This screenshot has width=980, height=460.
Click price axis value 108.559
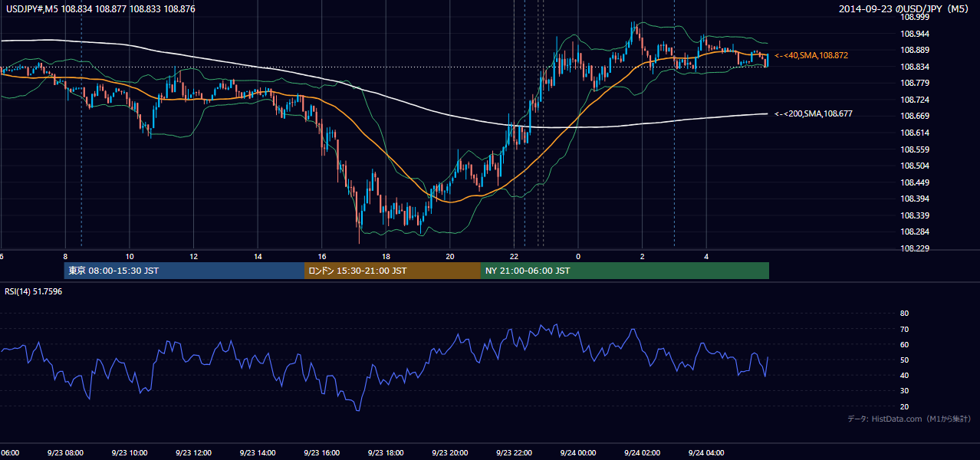coord(915,149)
